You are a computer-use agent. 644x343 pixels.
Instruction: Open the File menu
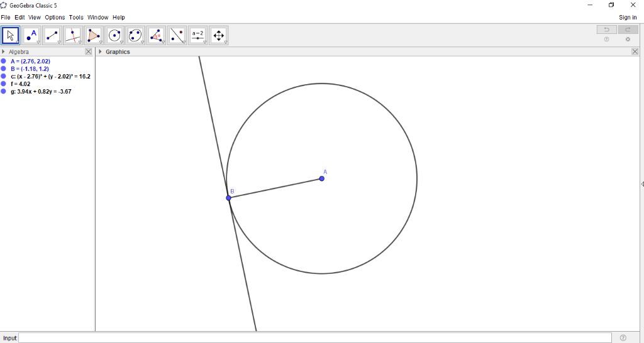click(6, 17)
